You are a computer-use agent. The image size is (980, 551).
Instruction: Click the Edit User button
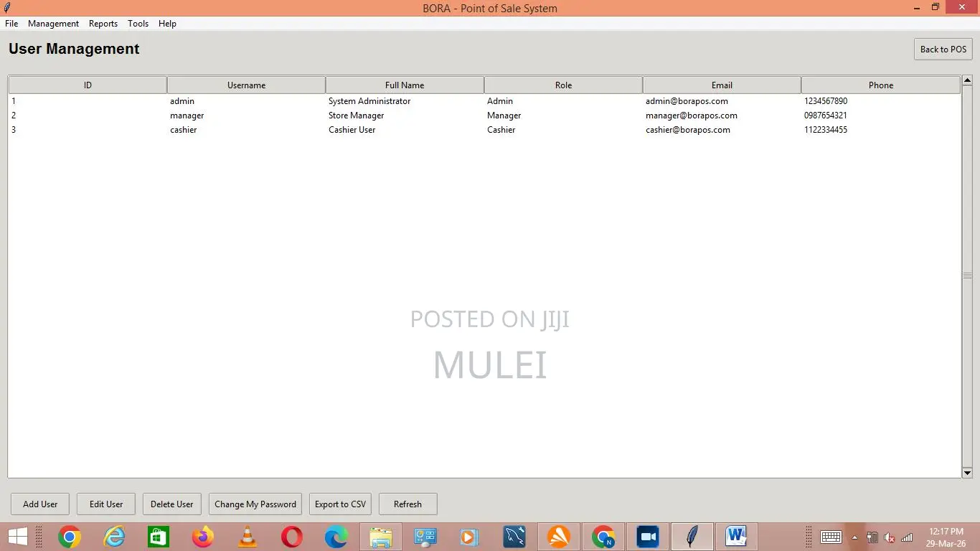(106, 504)
